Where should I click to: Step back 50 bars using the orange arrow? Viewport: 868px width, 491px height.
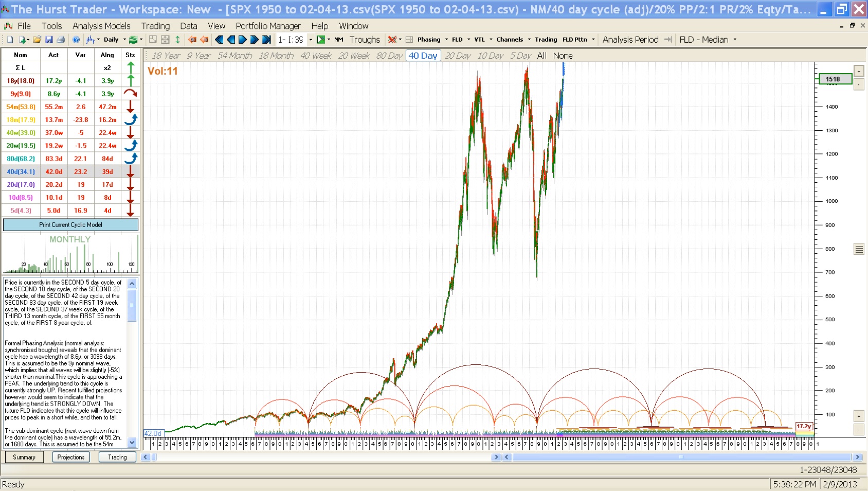(192, 40)
